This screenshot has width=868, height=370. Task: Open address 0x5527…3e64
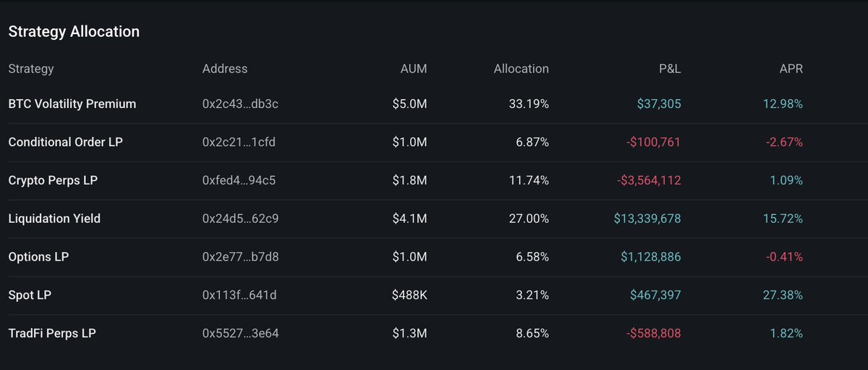(241, 334)
